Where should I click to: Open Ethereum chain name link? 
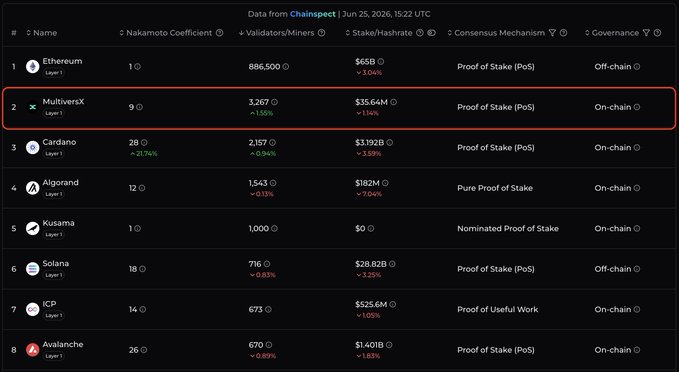(x=62, y=61)
